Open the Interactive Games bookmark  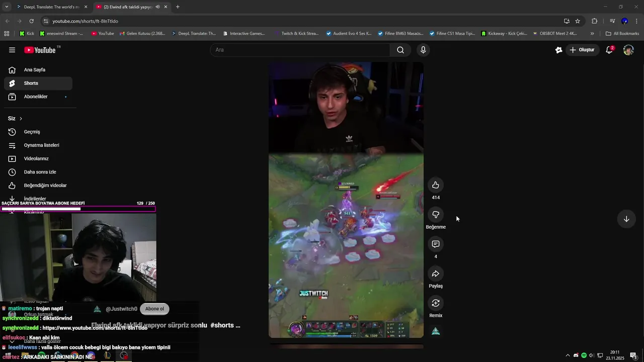point(244,34)
